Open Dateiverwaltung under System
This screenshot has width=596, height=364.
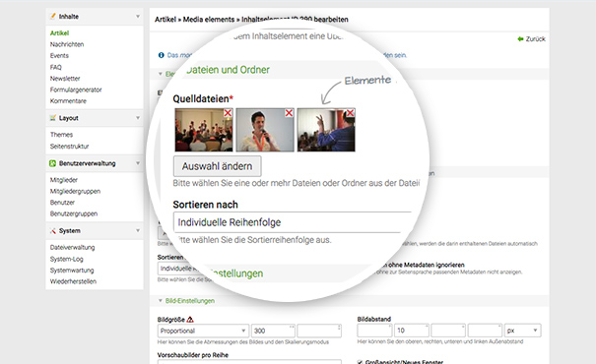(x=72, y=247)
